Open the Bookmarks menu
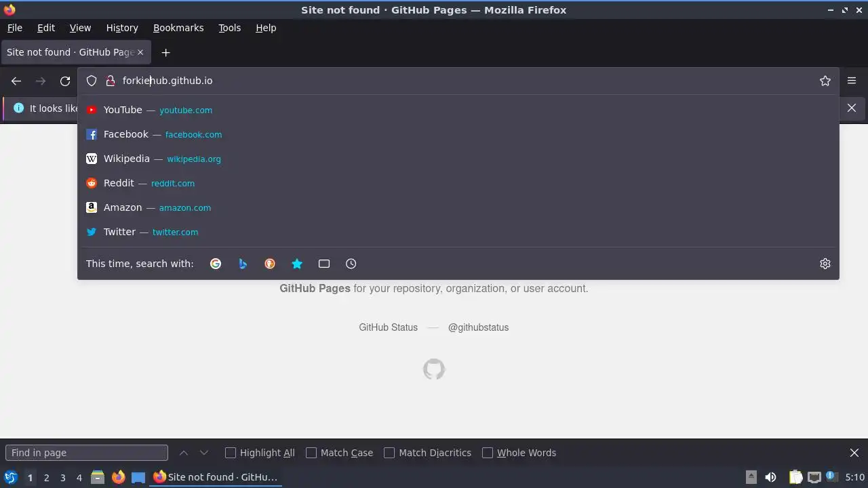This screenshot has width=868, height=488. pyautogui.click(x=178, y=28)
